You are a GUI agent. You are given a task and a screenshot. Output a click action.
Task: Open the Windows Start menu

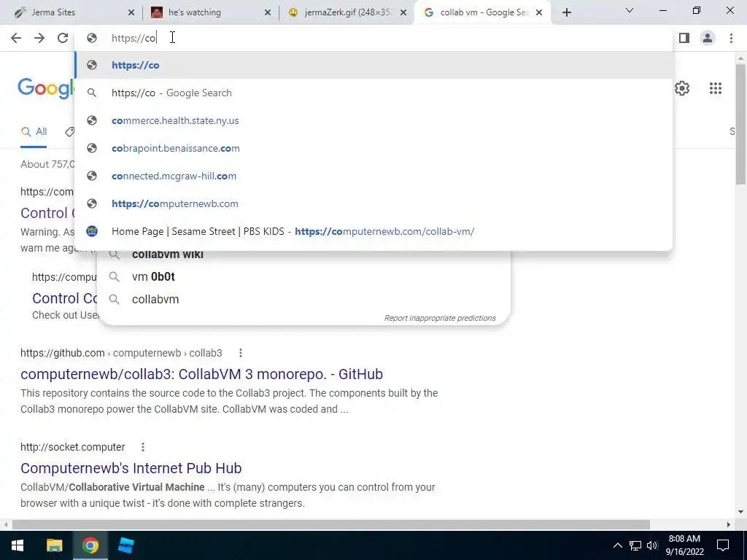(18, 545)
